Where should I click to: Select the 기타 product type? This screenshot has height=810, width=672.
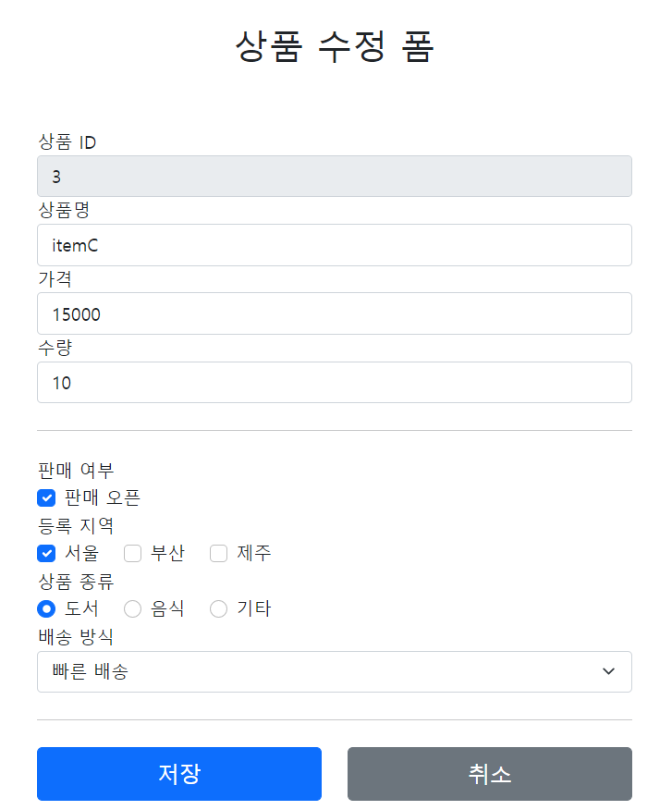[218, 608]
